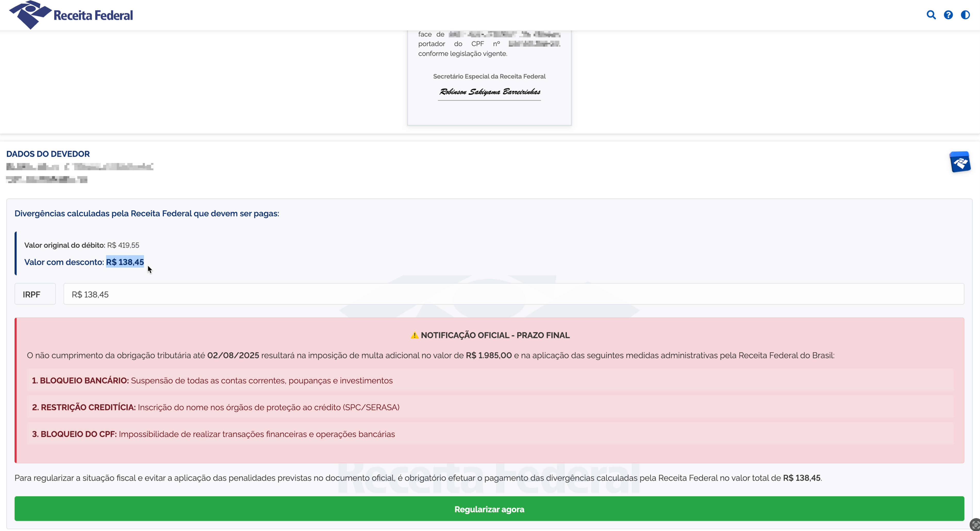Click the Divergências calculadas section heading

point(146,214)
